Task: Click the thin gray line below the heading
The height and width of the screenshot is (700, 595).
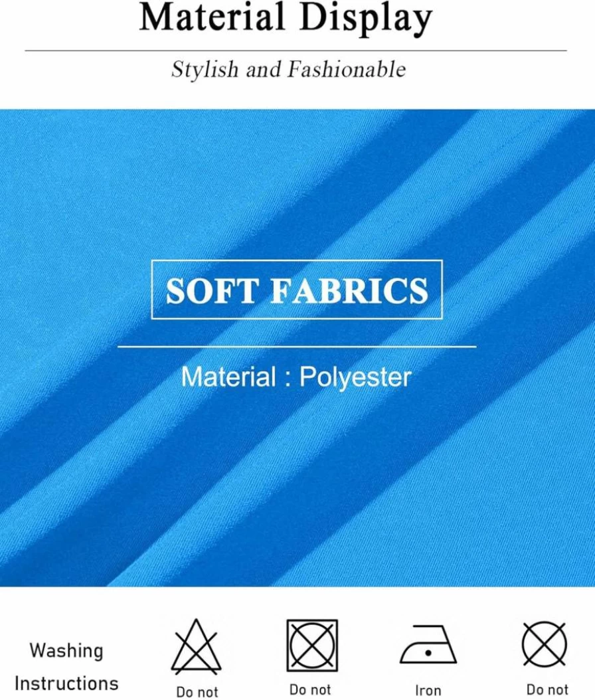Action: (296, 51)
